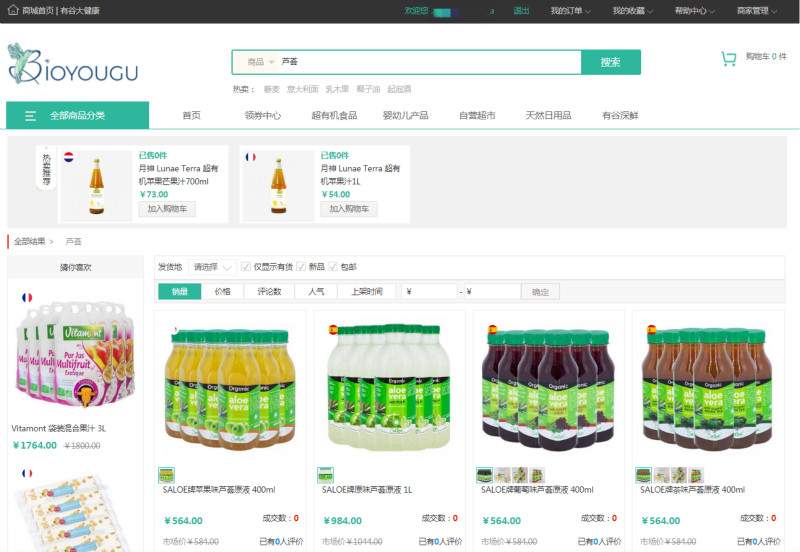Open SALOE apple aloe 400ml image
The image size is (800, 552).
pos(231,388)
